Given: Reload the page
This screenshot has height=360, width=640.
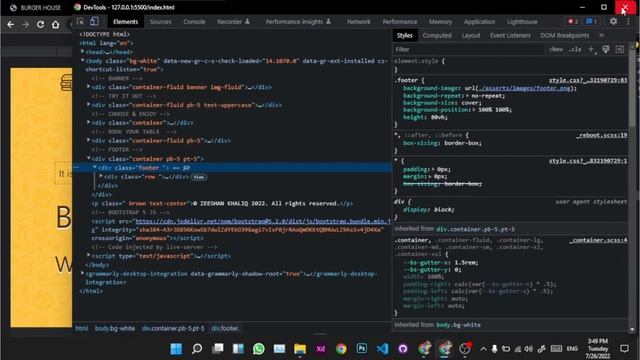Looking at the screenshot, I should coord(40,24).
